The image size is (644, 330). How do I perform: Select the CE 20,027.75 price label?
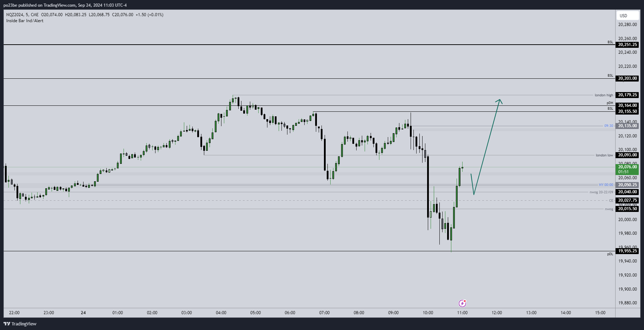pos(627,200)
